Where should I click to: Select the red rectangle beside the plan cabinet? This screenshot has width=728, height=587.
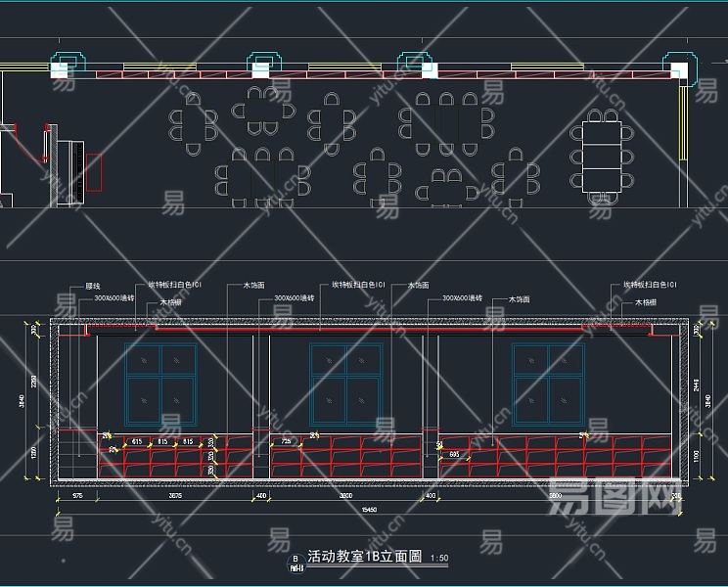click(x=94, y=172)
